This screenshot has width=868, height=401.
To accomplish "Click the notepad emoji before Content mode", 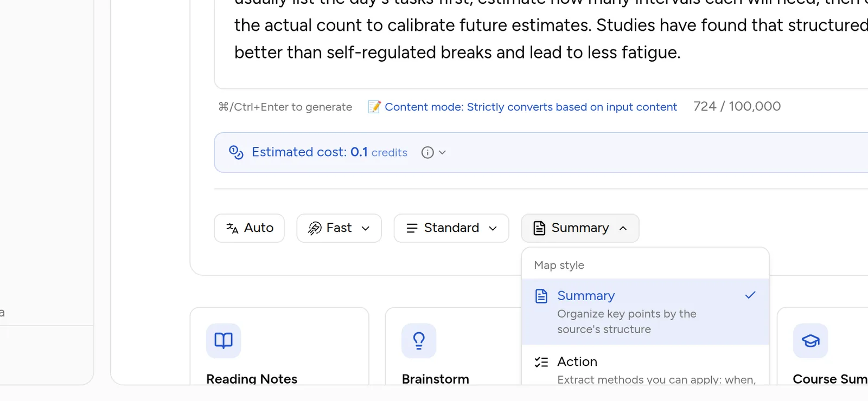I will click(374, 107).
